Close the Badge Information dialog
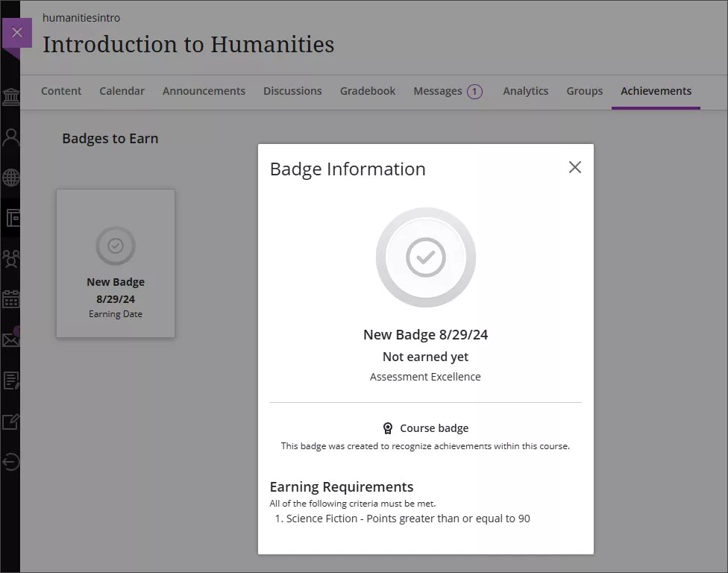 (x=574, y=167)
